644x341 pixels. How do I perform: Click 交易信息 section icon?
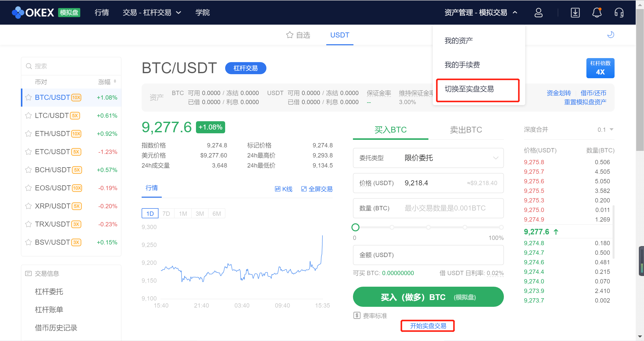[x=28, y=274]
